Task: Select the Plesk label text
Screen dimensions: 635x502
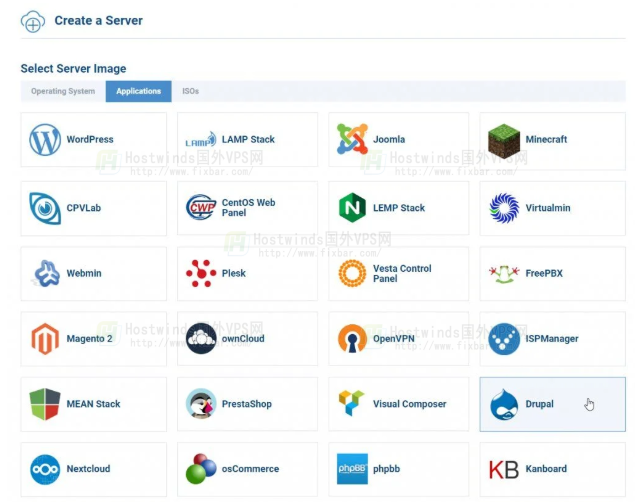Action: pyautogui.click(x=234, y=273)
